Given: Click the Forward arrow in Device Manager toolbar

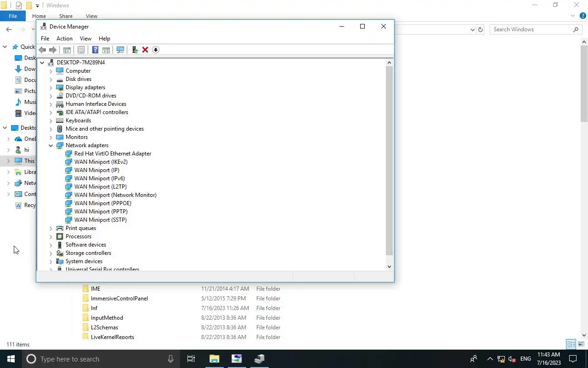Looking at the screenshot, I should click(53, 50).
